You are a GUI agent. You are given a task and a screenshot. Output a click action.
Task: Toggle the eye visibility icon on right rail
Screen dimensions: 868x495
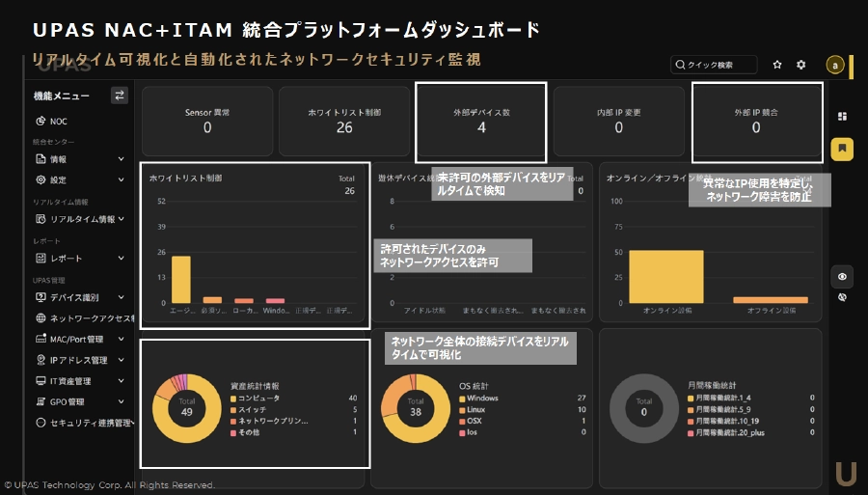point(842,277)
